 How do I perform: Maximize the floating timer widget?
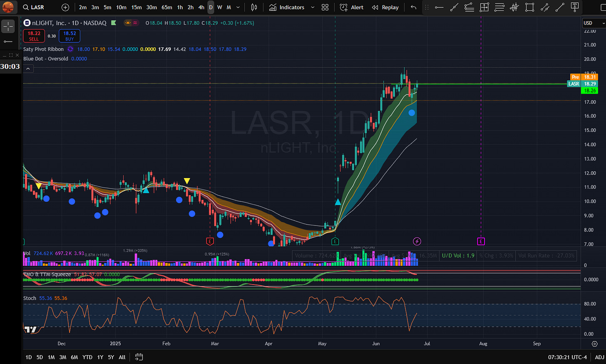[x=11, y=55]
